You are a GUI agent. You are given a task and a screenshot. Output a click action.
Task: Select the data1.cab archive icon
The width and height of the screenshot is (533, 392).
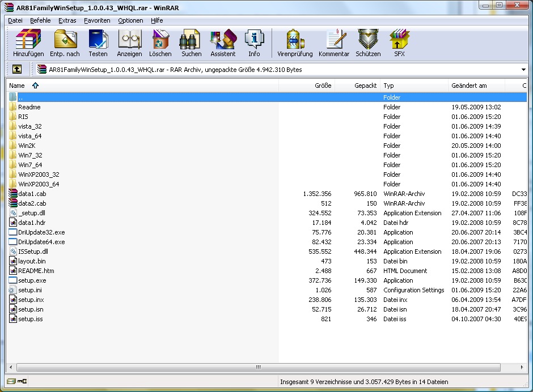click(x=13, y=194)
